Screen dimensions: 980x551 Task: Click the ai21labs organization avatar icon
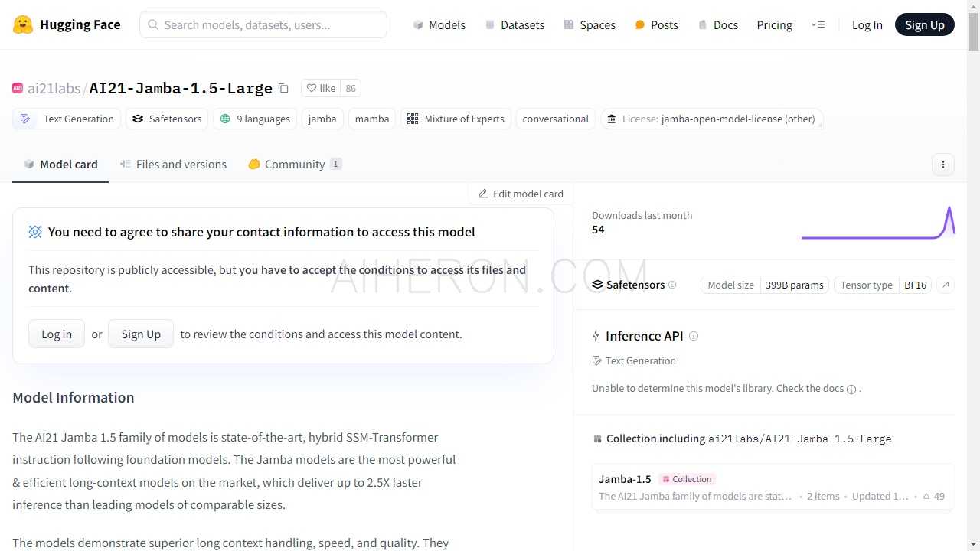tap(18, 88)
